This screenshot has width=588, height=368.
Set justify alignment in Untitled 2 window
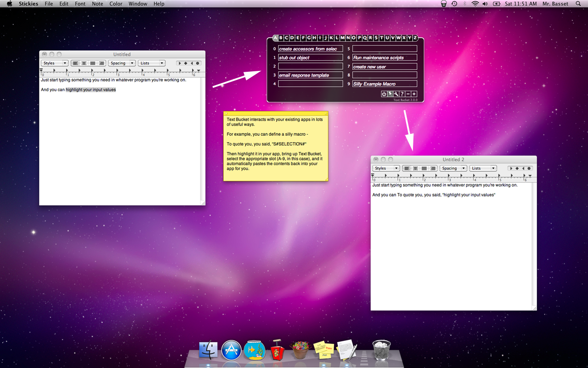click(x=424, y=168)
